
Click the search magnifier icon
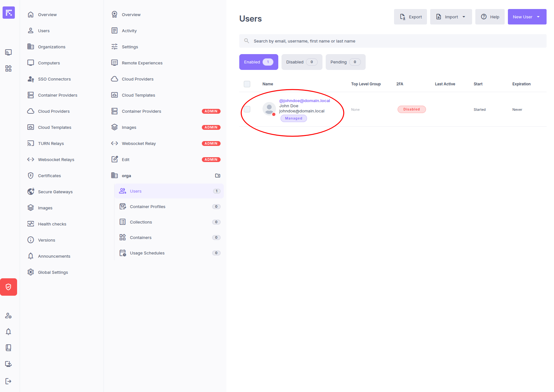coord(247,41)
